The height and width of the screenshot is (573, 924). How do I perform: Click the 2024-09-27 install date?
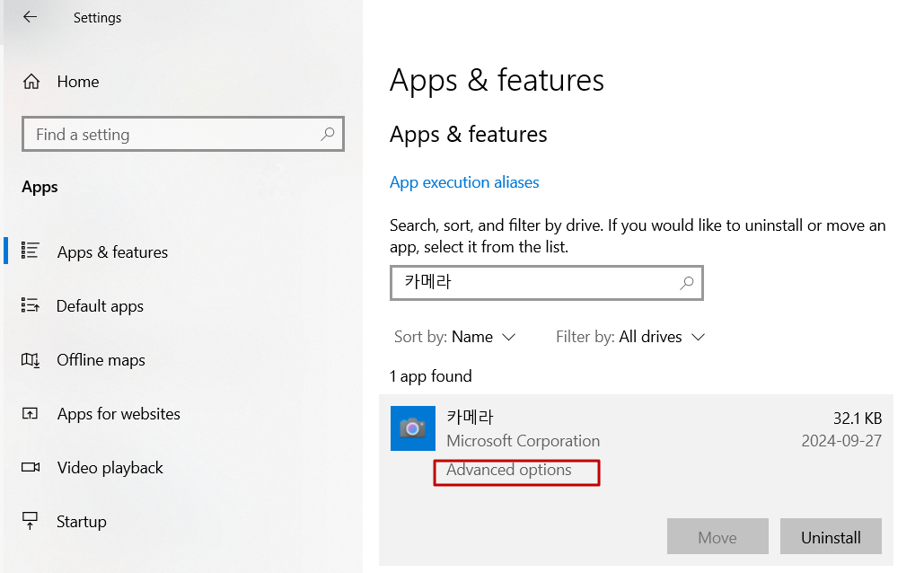pos(841,441)
